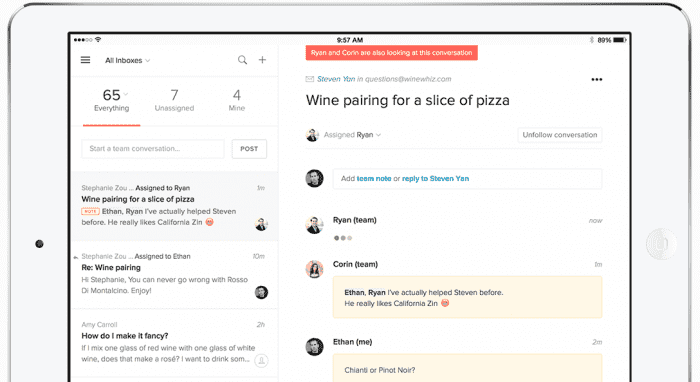The width and height of the screenshot is (700, 382).
Task: Switch to the Mine tab
Action: (x=237, y=100)
